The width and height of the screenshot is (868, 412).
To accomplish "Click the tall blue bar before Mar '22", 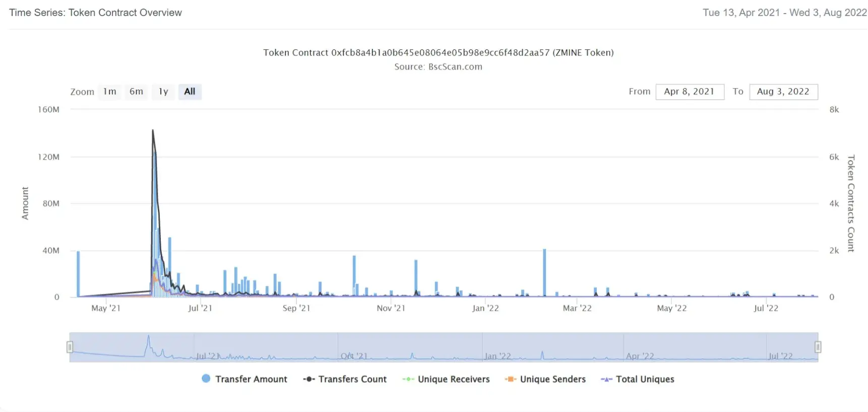I will [544, 272].
